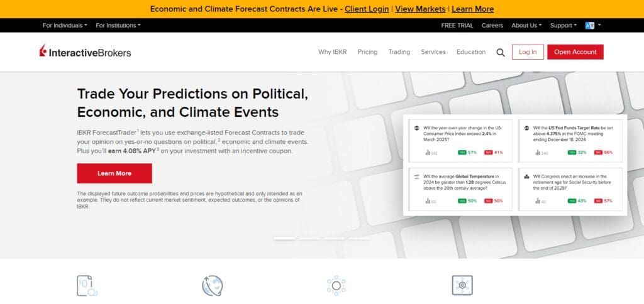Open the Pricing menu item

point(367,52)
